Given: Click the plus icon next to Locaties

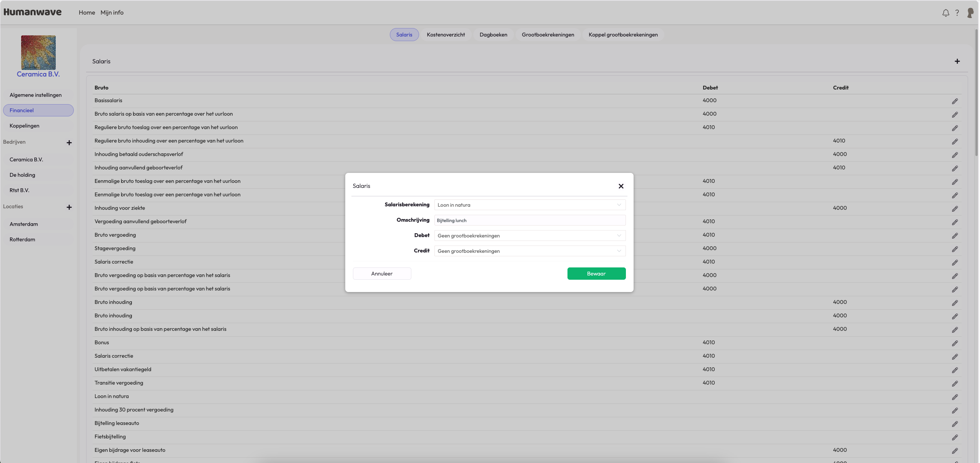Looking at the screenshot, I should [69, 207].
